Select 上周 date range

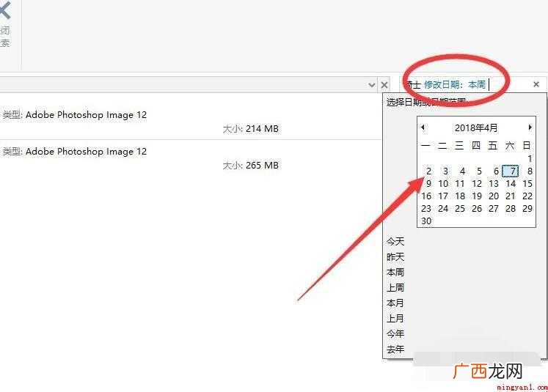tap(395, 288)
